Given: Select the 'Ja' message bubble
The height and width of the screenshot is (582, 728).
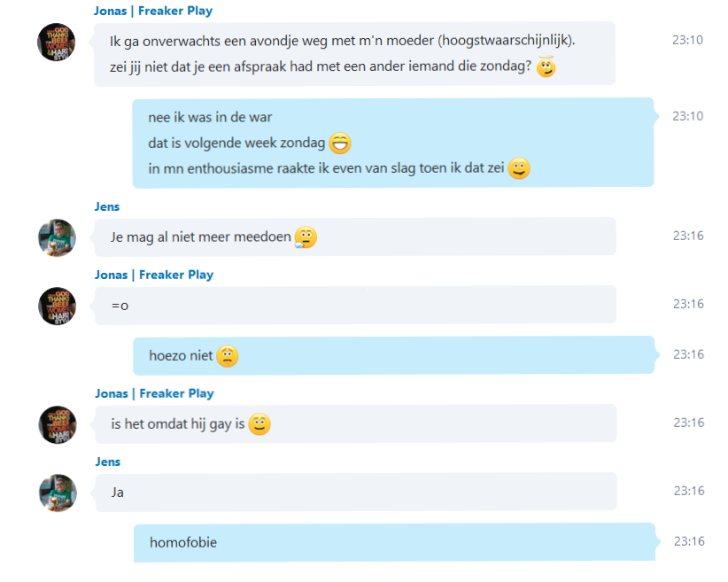Looking at the screenshot, I should click(x=356, y=493).
